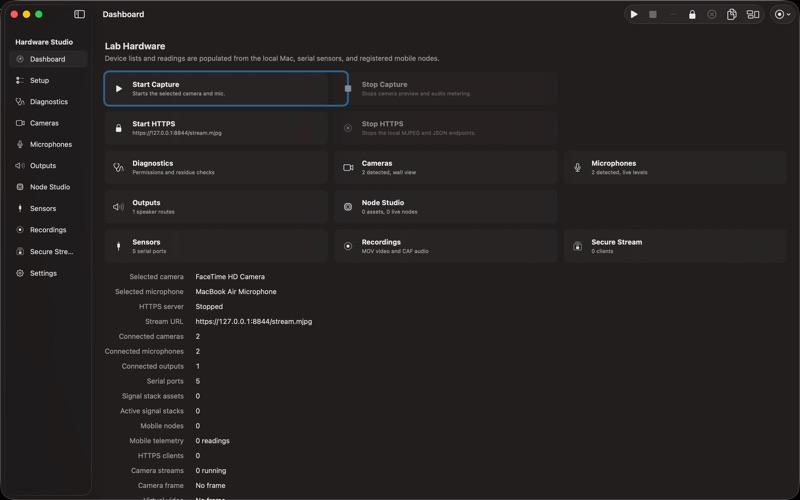Viewport: 800px width, 500px height.
Task: Click the 'FaceTime HD Camera' value
Action: tap(230, 277)
